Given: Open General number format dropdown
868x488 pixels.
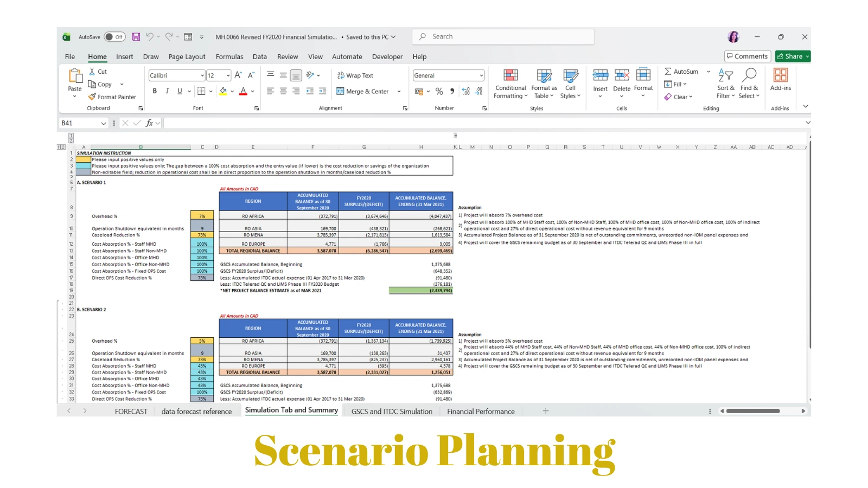Looking at the screenshot, I should [x=481, y=76].
